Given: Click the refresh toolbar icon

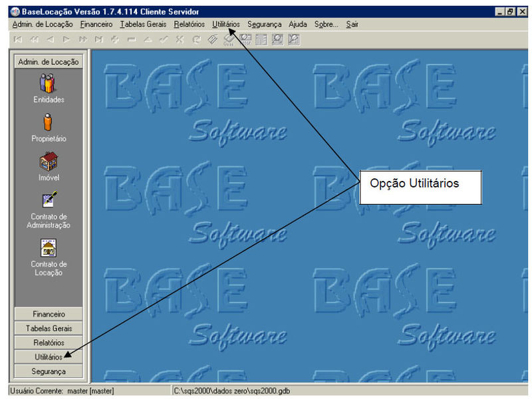Looking at the screenshot, I should pyautogui.click(x=196, y=40).
